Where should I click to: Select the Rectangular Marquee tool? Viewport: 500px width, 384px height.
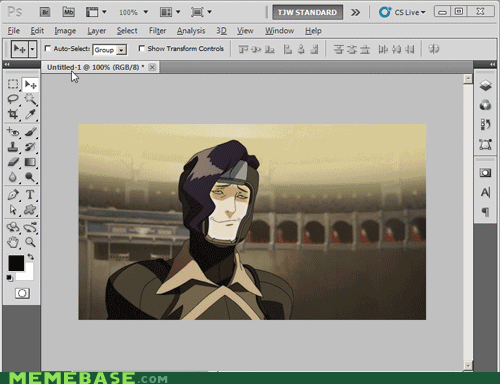click(x=13, y=84)
